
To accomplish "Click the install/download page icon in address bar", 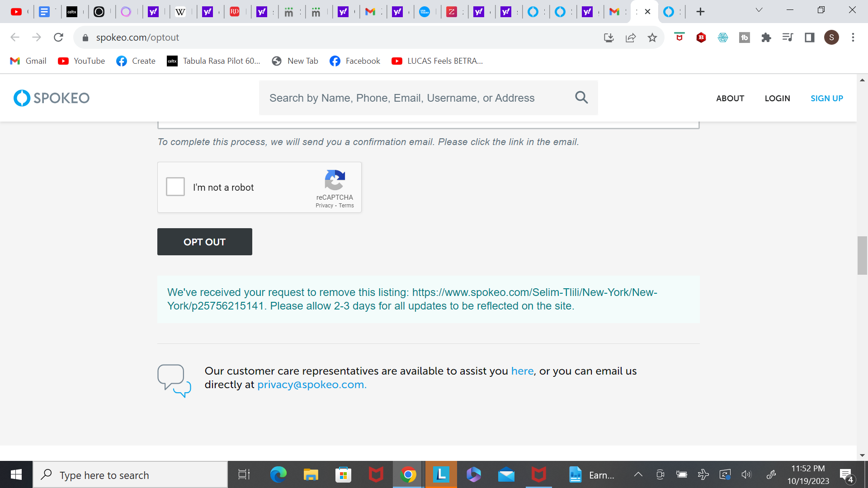I will coord(609,38).
